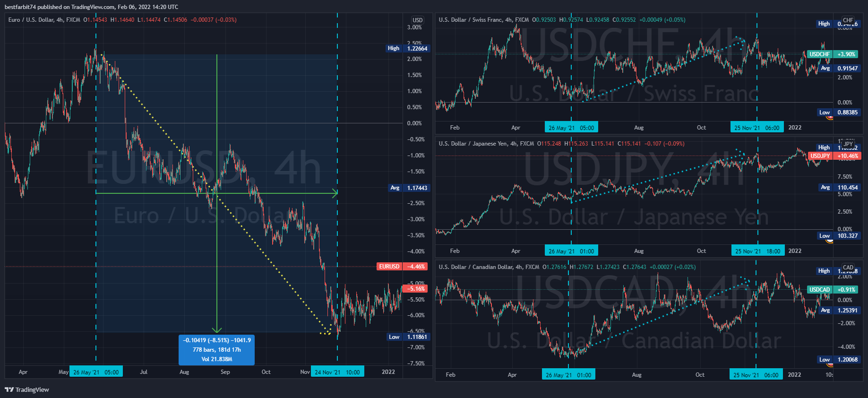Click the TradingView logo at the bottom
This screenshot has height=398, width=868.
pyautogui.click(x=27, y=389)
